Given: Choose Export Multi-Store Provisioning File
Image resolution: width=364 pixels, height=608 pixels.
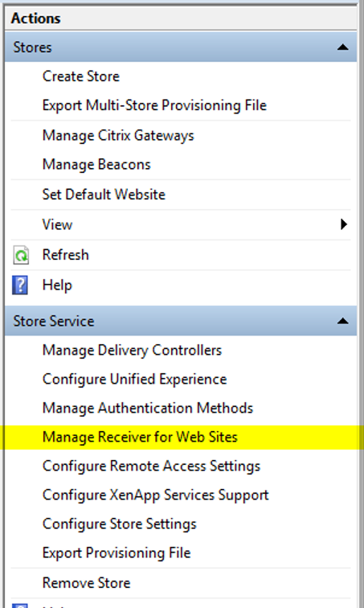Looking at the screenshot, I should [154, 105].
